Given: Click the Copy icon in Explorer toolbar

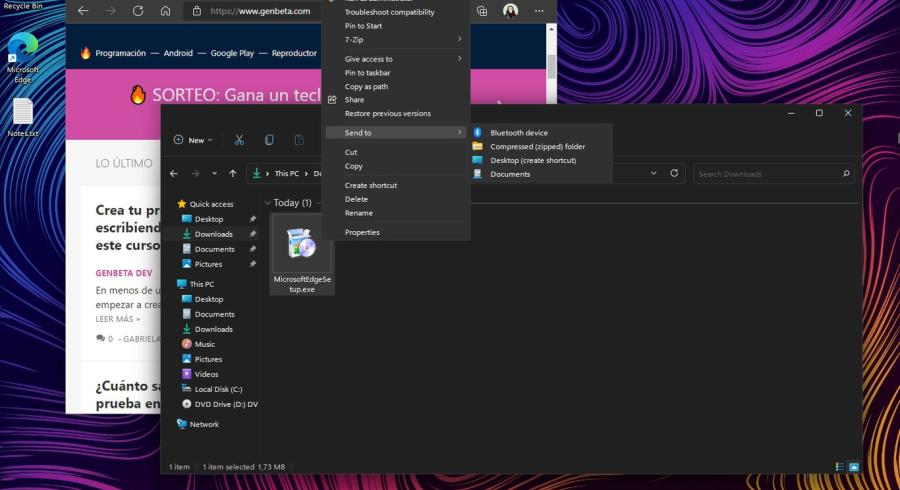Looking at the screenshot, I should pos(269,140).
